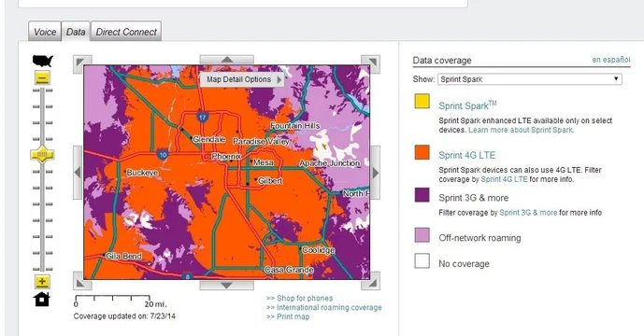The image size is (644, 336).
Task: Click Glendale label on the map
Action: [x=208, y=139]
